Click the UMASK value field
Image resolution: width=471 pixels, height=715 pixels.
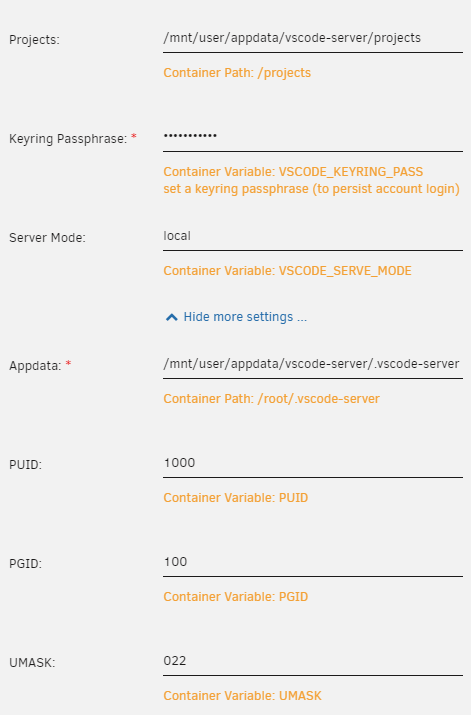coord(313,661)
